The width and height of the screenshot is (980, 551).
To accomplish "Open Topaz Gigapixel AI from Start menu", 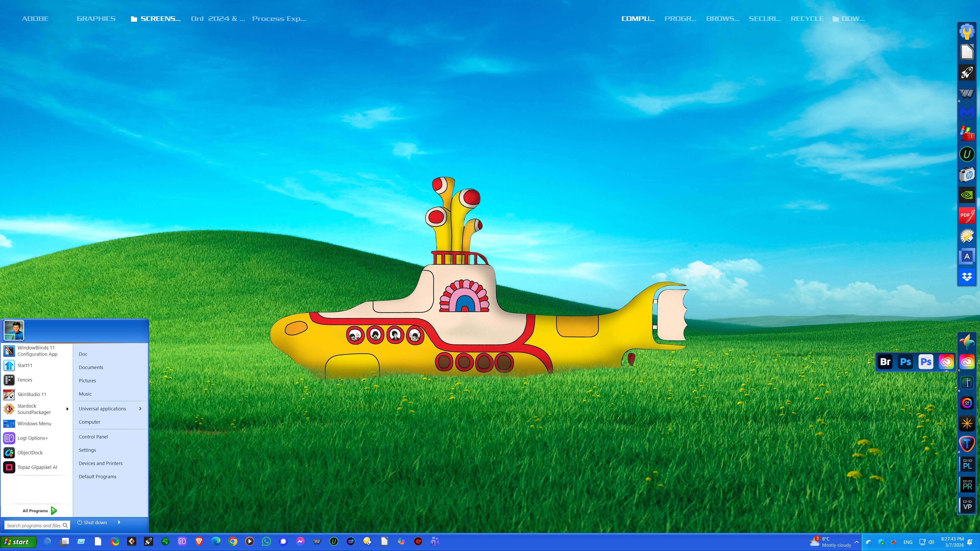I will pos(37,467).
